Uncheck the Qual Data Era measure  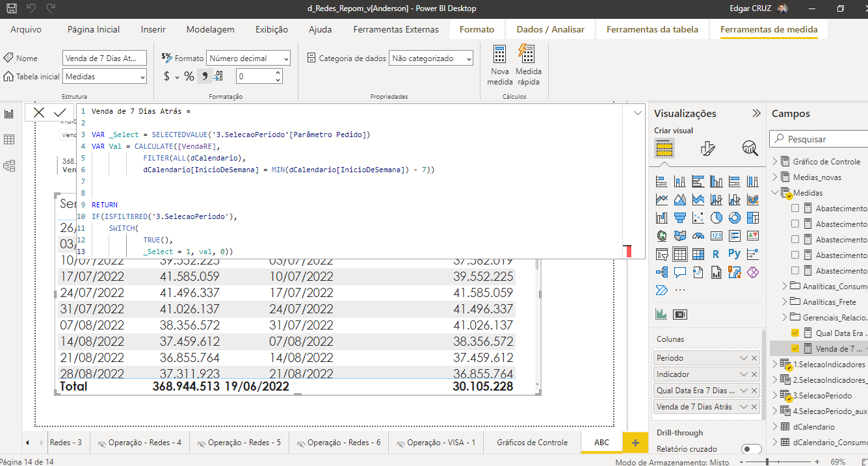click(x=795, y=333)
